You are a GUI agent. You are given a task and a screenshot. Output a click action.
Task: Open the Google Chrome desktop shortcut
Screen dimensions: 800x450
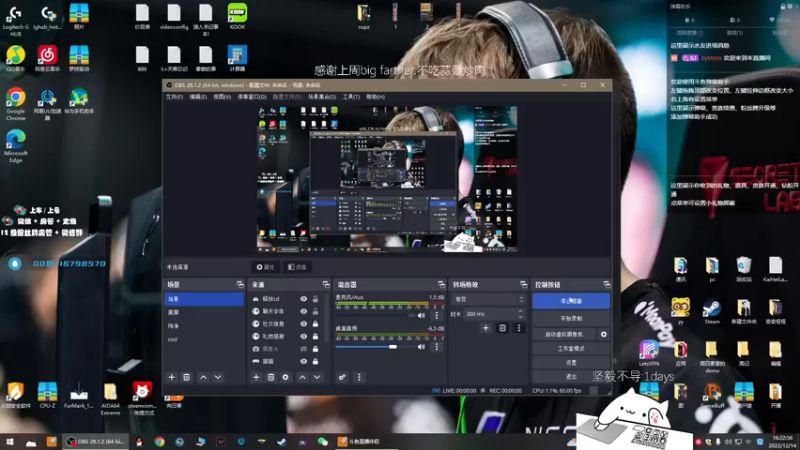point(16,104)
